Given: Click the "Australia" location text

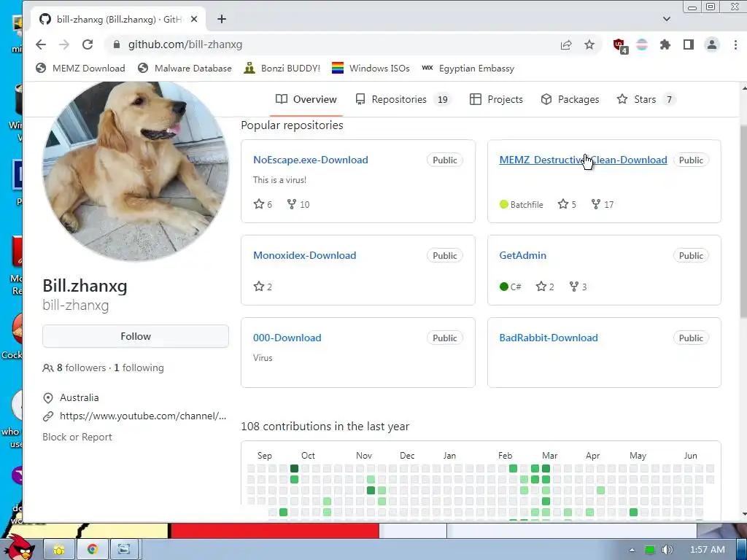Looking at the screenshot, I should coord(79,397).
